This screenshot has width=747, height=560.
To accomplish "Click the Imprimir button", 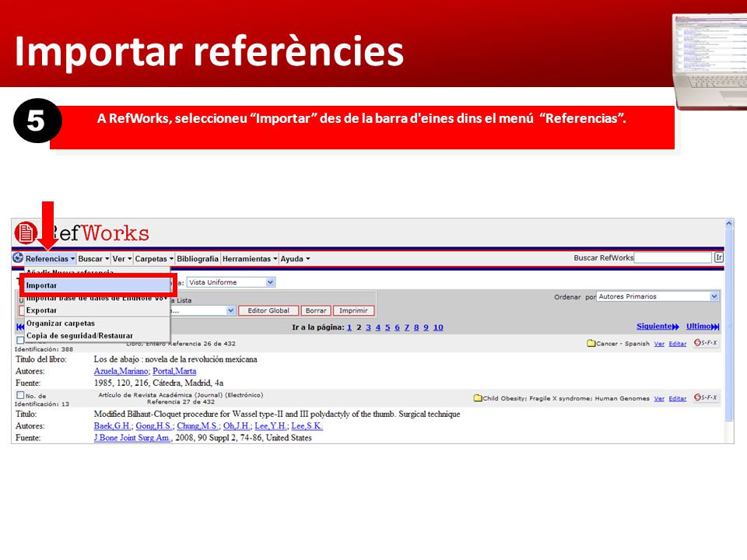I will coord(353,310).
